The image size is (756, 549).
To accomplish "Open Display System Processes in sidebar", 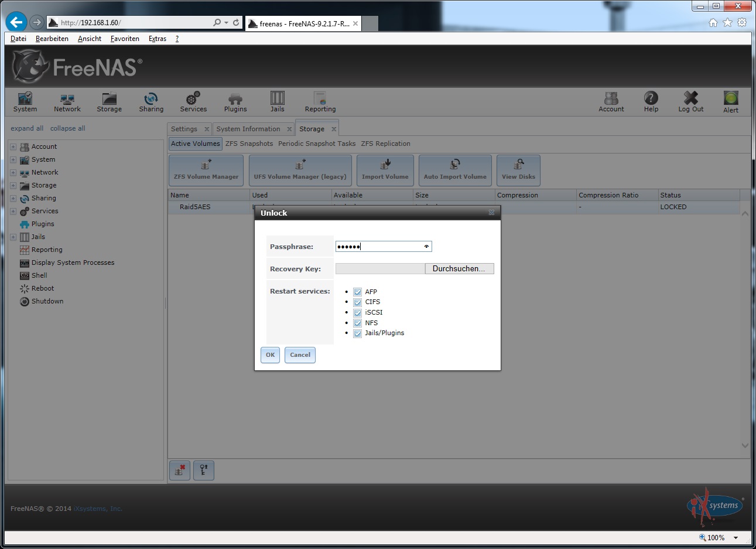I will pyautogui.click(x=73, y=262).
